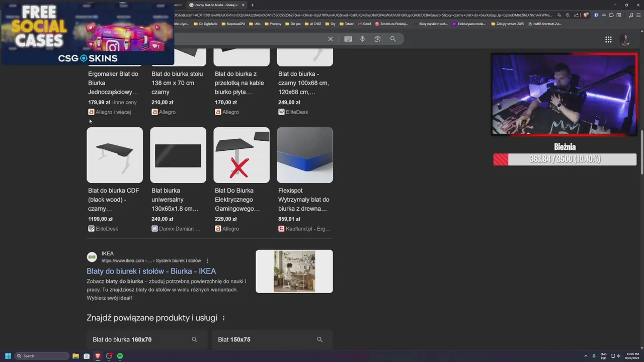Open the taskbar clock showing 11:05 PM

tap(632, 356)
